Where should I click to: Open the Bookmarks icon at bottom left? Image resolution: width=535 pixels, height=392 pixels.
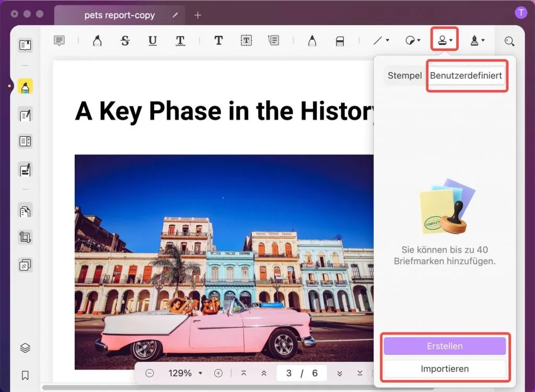click(x=25, y=375)
